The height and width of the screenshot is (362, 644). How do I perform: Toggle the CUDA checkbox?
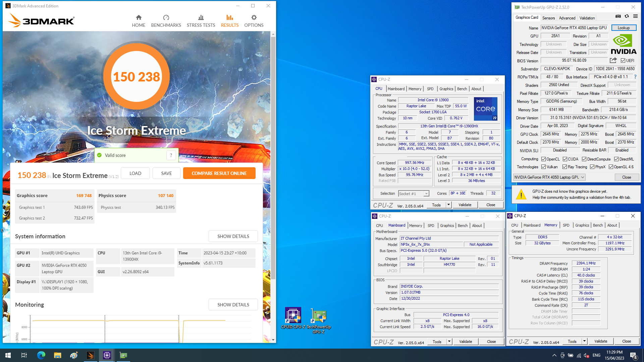[x=565, y=159]
